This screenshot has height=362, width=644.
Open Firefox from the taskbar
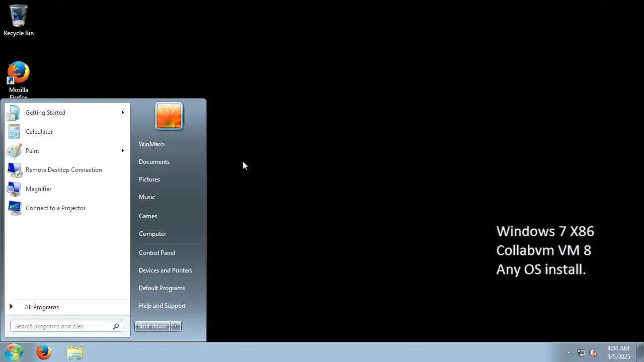click(x=44, y=352)
